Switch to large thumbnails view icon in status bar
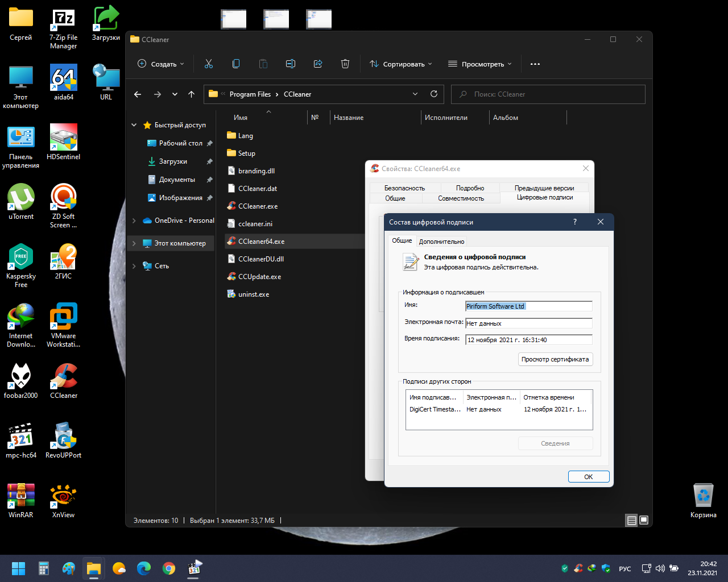The image size is (728, 582). (644, 520)
